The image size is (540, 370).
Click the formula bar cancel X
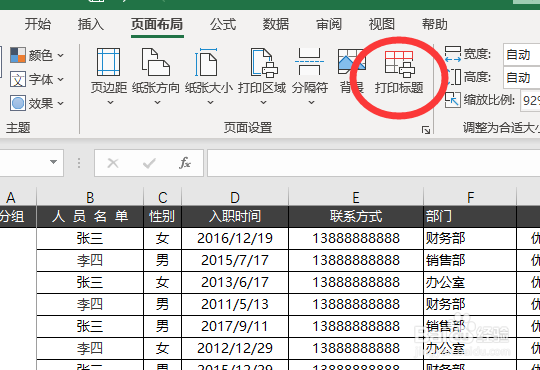click(113, 163)
